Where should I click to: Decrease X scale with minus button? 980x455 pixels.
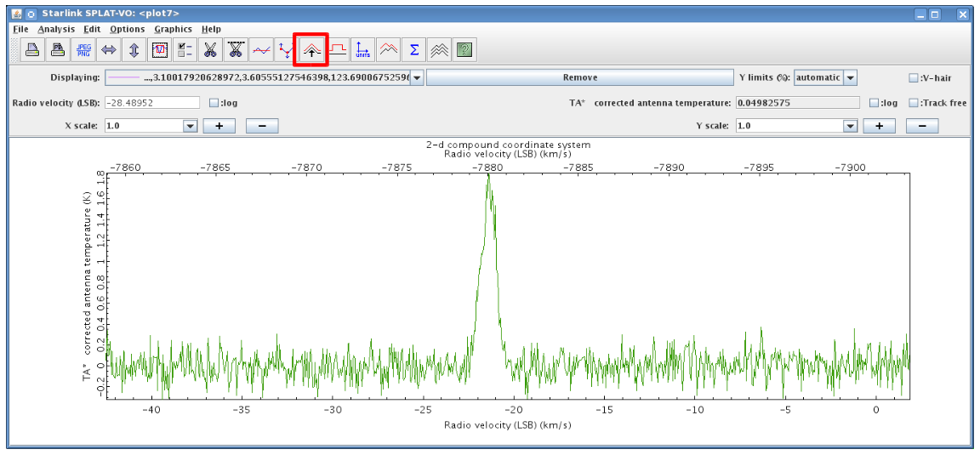pyautogui.click(x=263, y=126)
